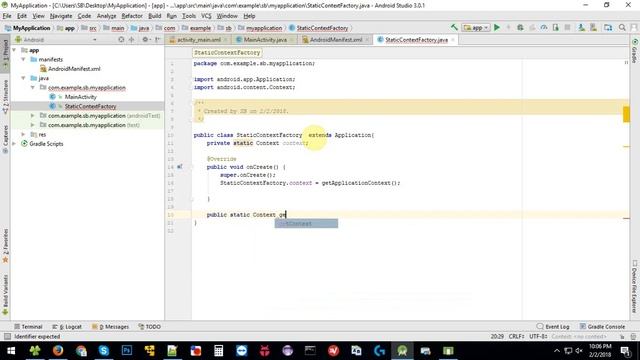Open Photoshop from the taskbar

(127, 350)
